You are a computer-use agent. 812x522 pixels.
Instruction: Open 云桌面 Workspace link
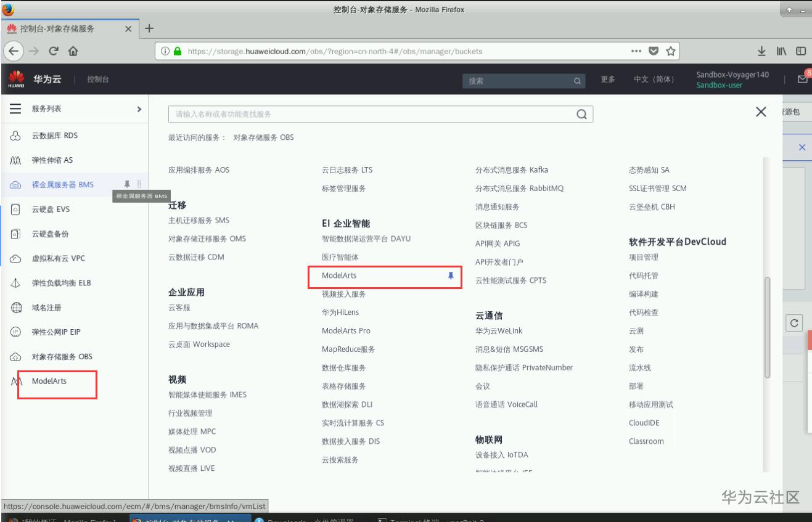click(199, 345)
